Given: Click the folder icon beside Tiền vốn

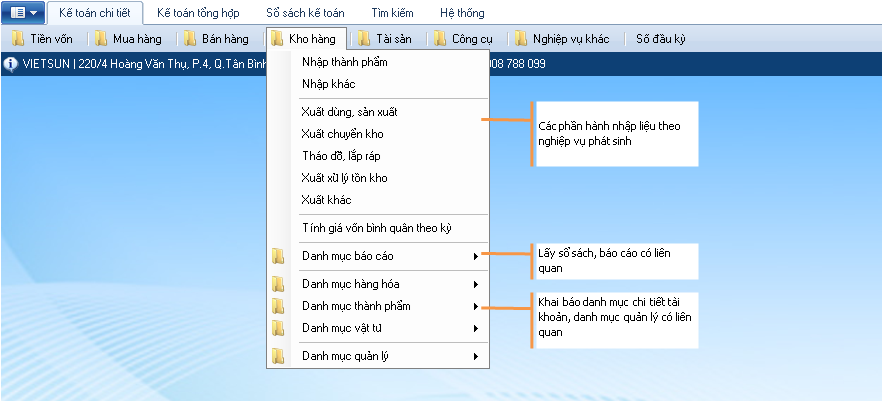Looking at the screenshot, I should pos(18,39).
